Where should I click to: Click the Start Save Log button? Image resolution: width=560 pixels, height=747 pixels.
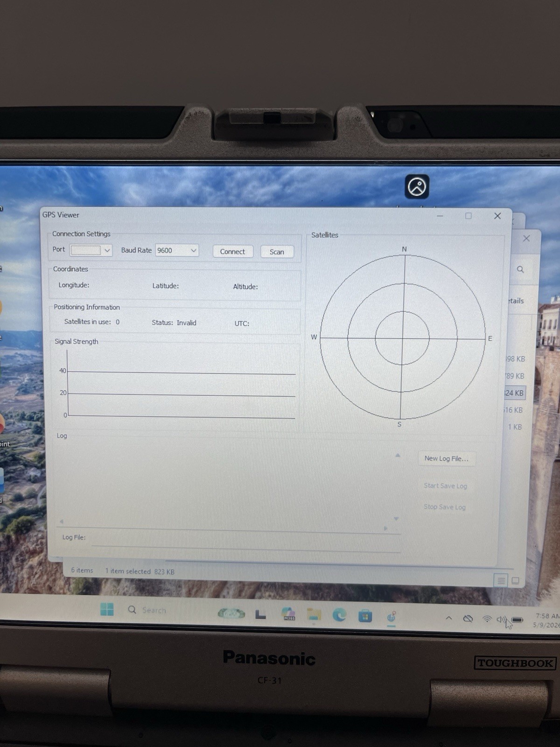[x=445, y=486]
